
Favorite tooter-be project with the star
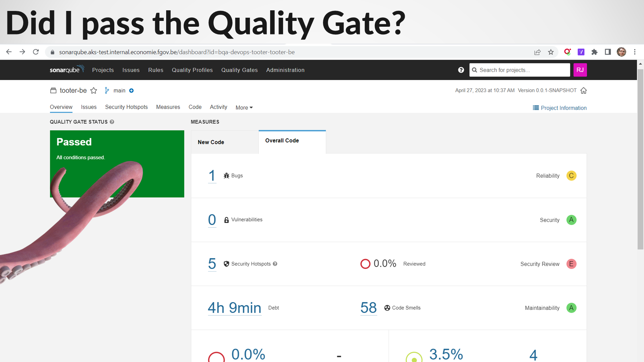[x=94, y=91]
